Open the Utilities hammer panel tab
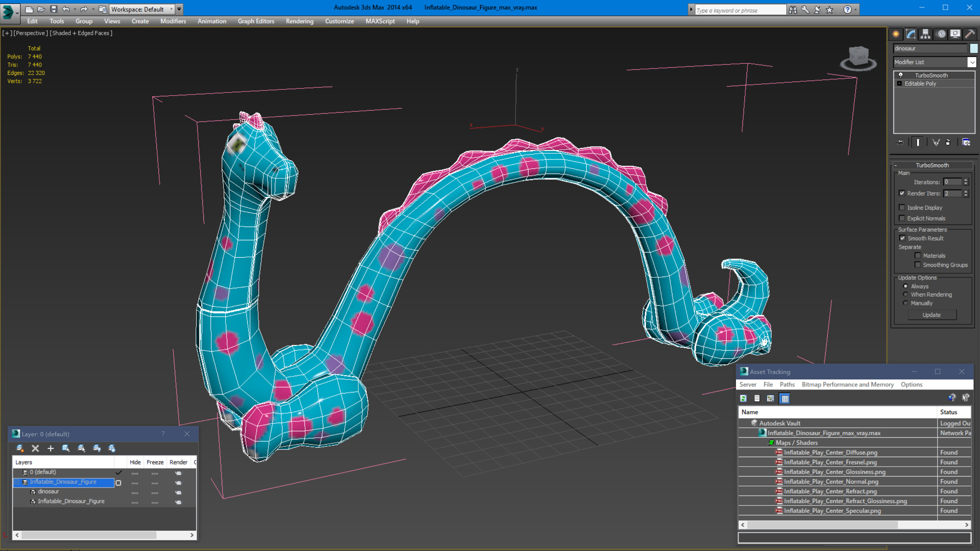980x551 pixels. pos(970,34)
